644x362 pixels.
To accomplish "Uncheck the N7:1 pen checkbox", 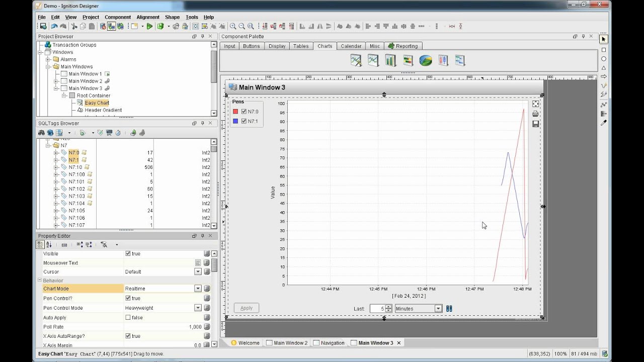I will point(244,121).
